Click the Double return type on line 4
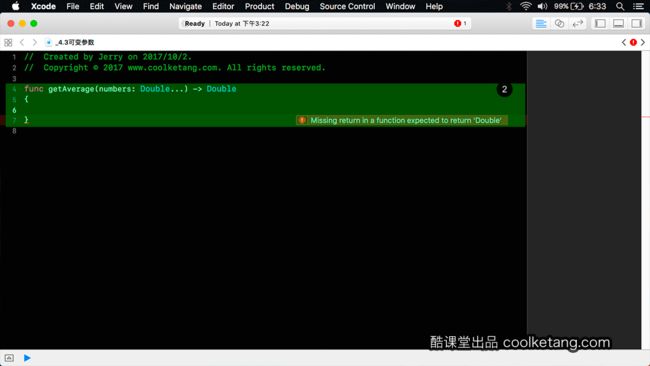 tap(221, 89)
